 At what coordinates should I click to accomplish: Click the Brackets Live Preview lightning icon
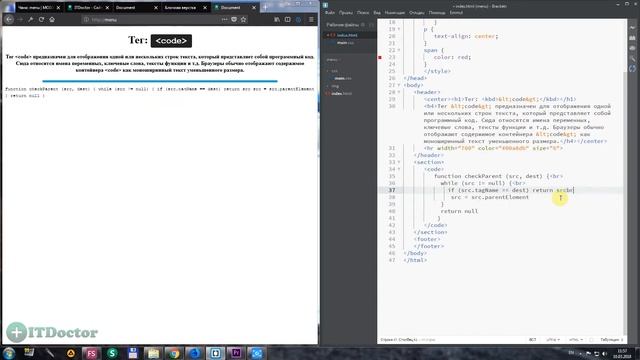(632, 28)
